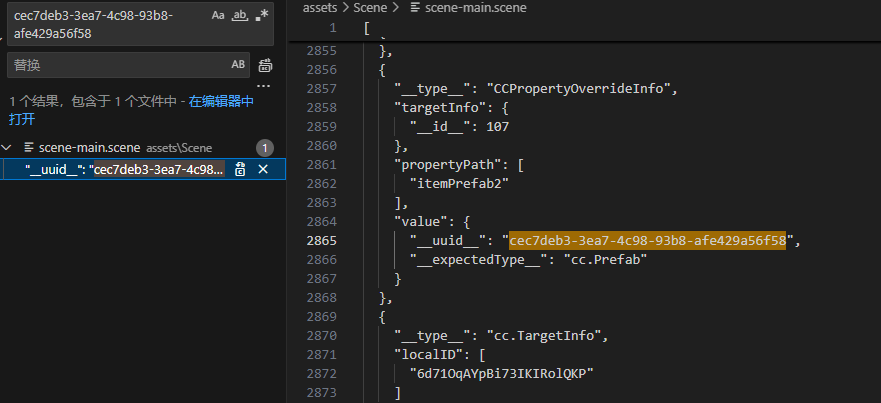Toggle Use Regular Expression option
Screen dimensions: 881x403
click(261, 16)
